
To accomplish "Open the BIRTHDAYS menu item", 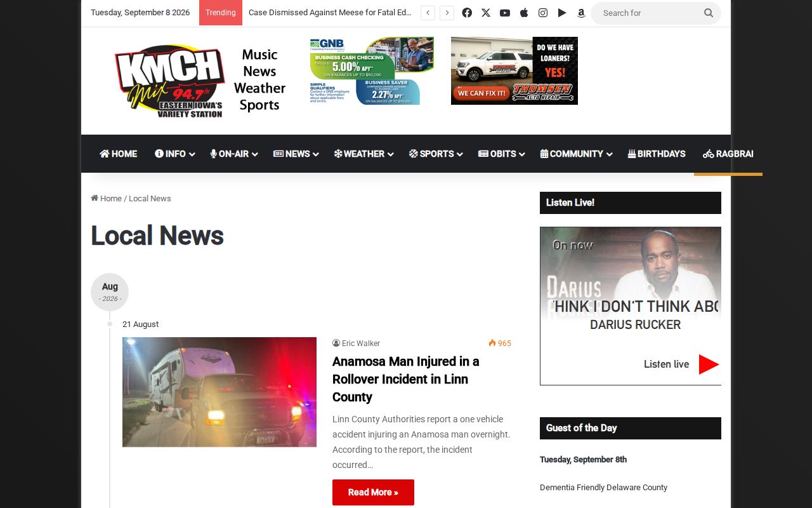I will click(657, 154).
